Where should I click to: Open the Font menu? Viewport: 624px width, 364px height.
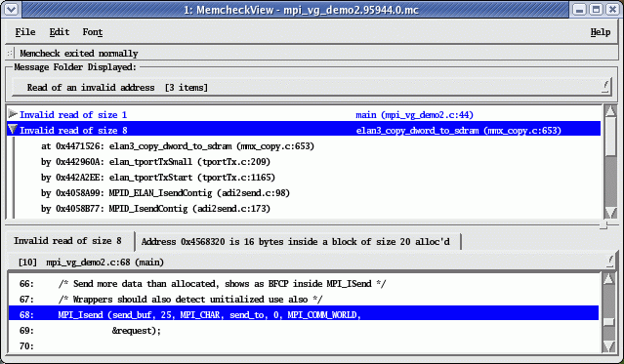click(x=93, y=32)
